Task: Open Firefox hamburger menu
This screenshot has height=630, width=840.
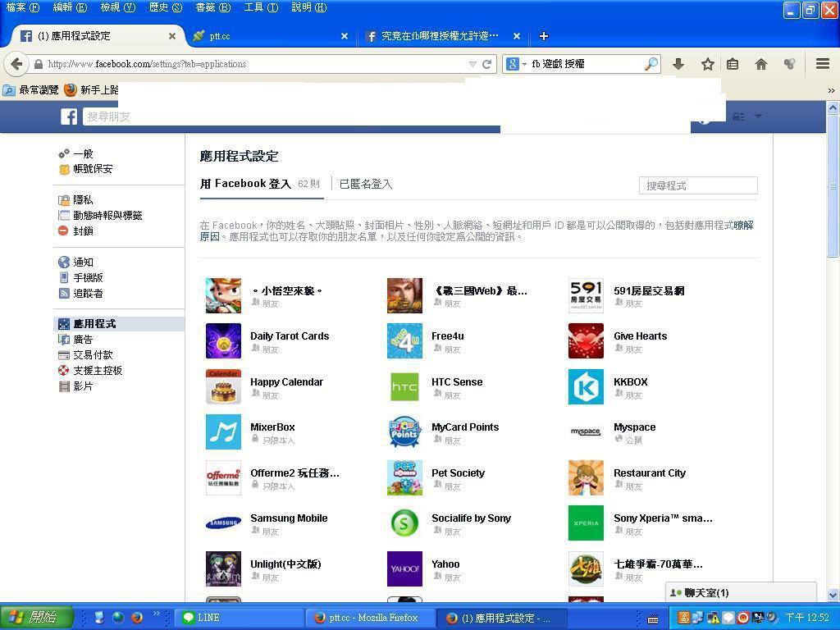Action: 822,64
